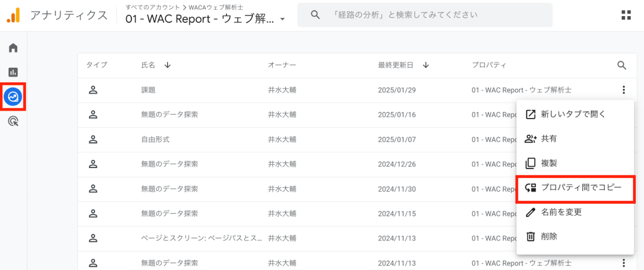Sort by 氏名 column arrow
The image size is (644, 270).
pos(167,65)
